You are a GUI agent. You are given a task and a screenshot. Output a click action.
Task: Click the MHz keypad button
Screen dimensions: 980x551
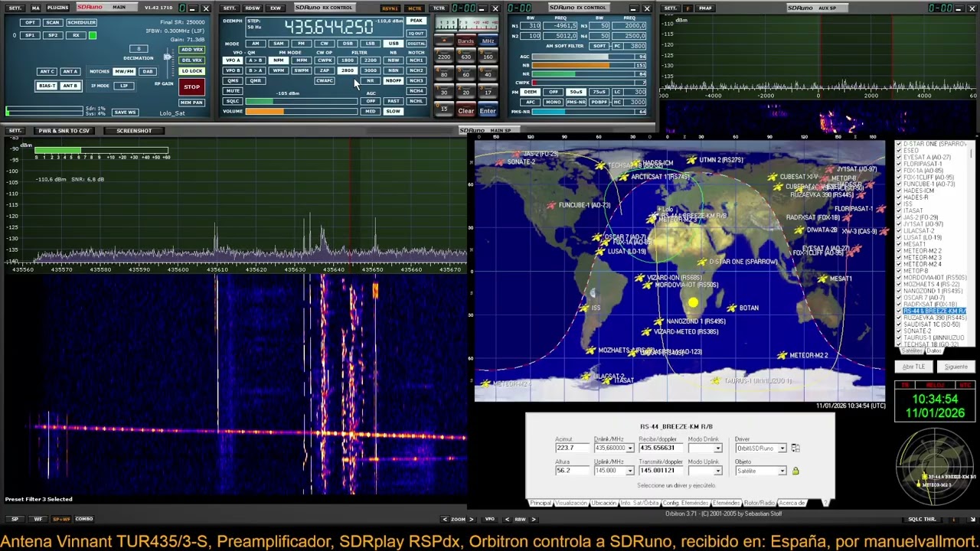[x=488, y=41]
